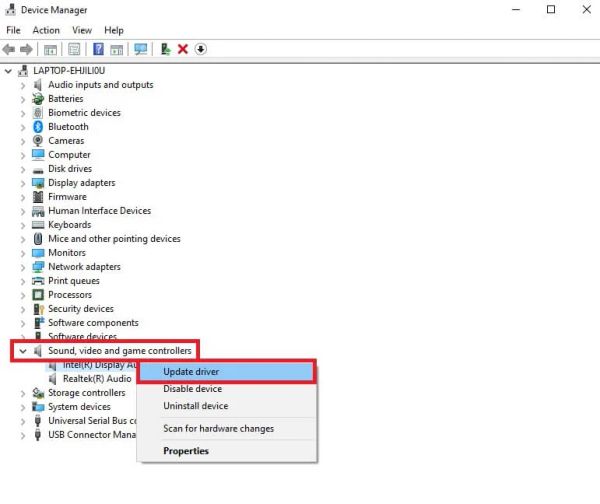Select the Keyboards tree item
600x504 pixels.
click(x=69, y=225)
